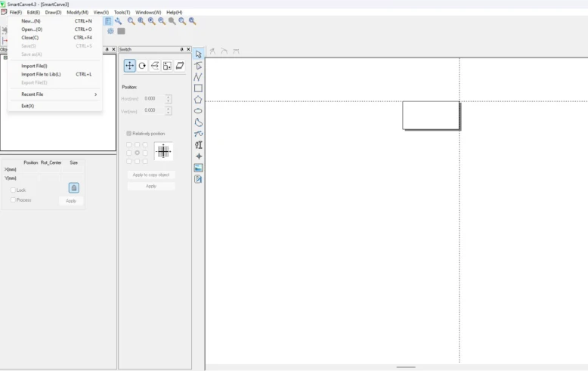
Task: Select the center radio in the anchor grid
Action: pyautogui.click(x=138, y=153)
